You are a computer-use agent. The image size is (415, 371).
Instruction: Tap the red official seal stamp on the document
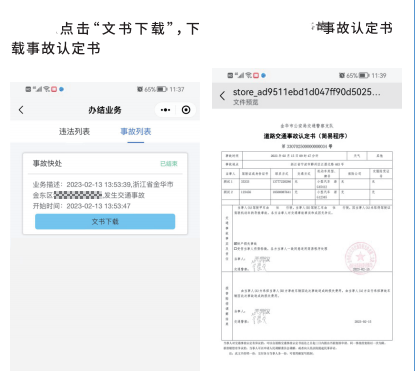[x=360, y=257]
